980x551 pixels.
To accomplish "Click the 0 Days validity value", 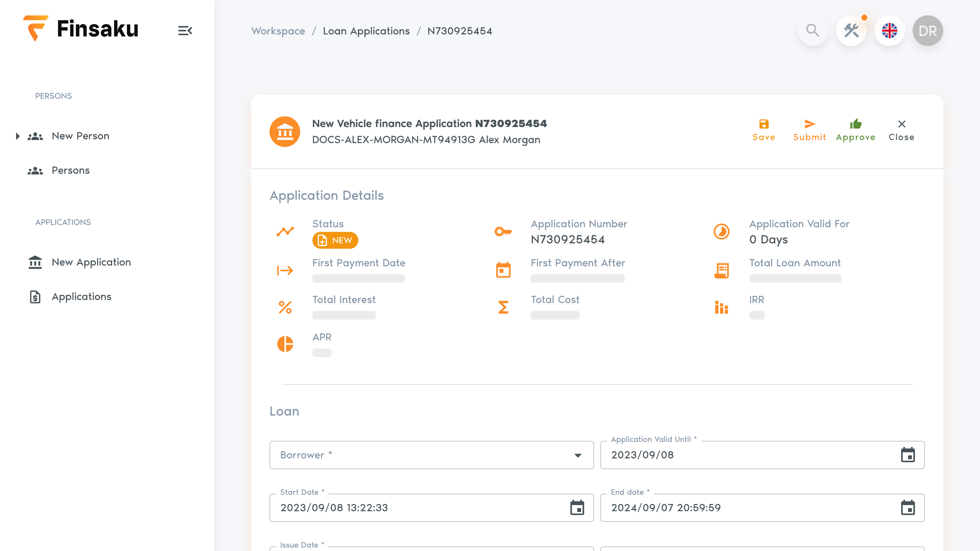I will [x=768, y=240].
